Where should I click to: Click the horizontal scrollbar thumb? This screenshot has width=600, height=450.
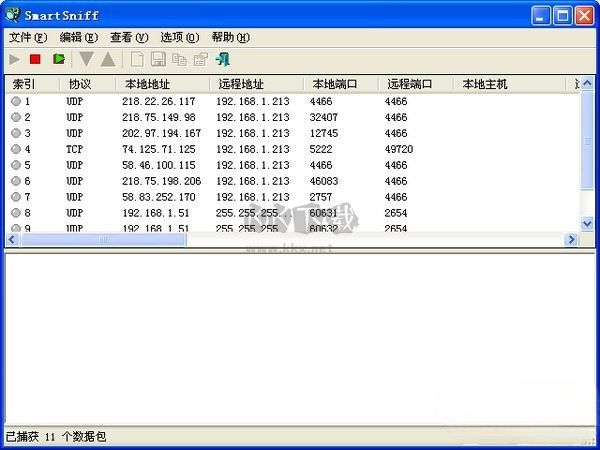(x=103, y=240)
